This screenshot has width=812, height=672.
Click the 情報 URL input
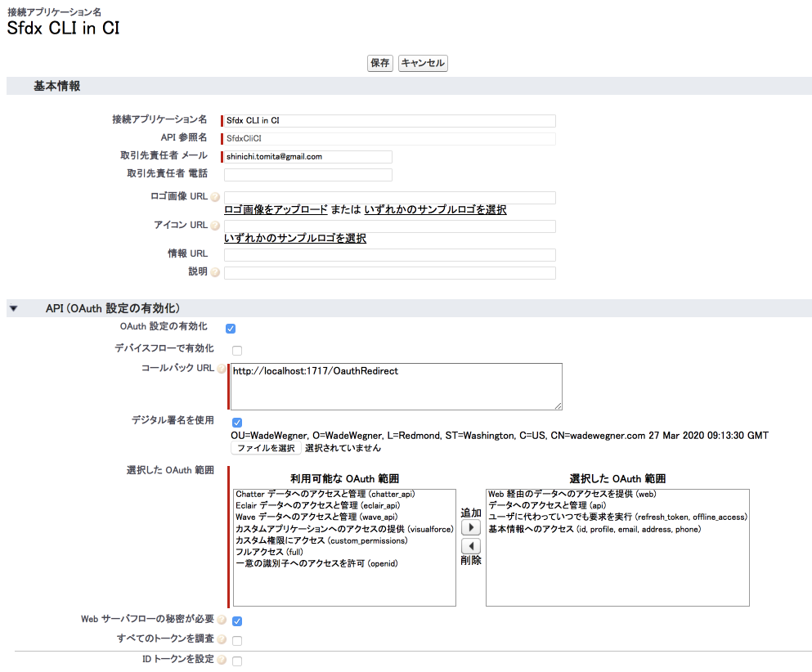[389, 255]
